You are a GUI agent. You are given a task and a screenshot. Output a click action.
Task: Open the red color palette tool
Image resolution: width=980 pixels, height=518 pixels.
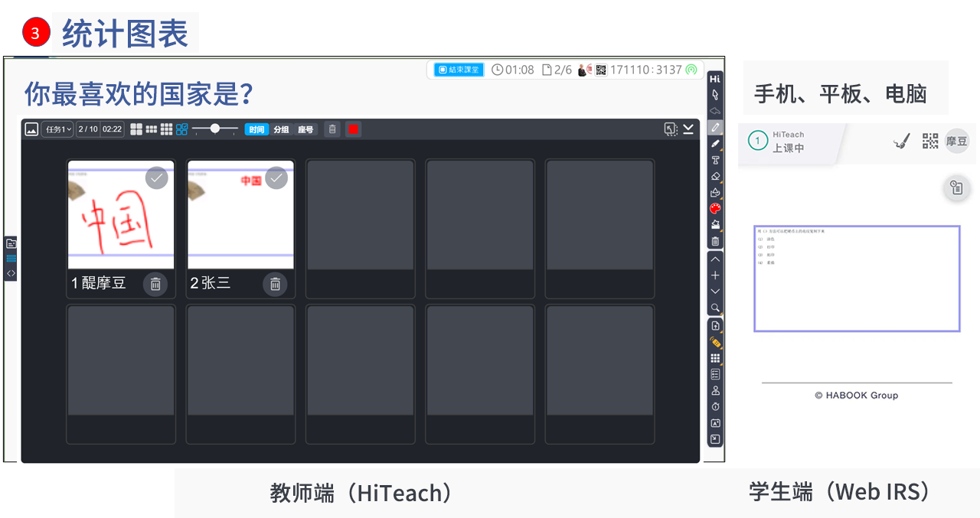pos(715,208)
